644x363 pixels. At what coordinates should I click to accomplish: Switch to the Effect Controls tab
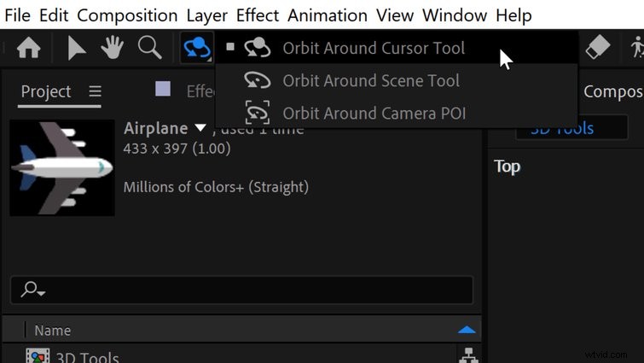200,91
